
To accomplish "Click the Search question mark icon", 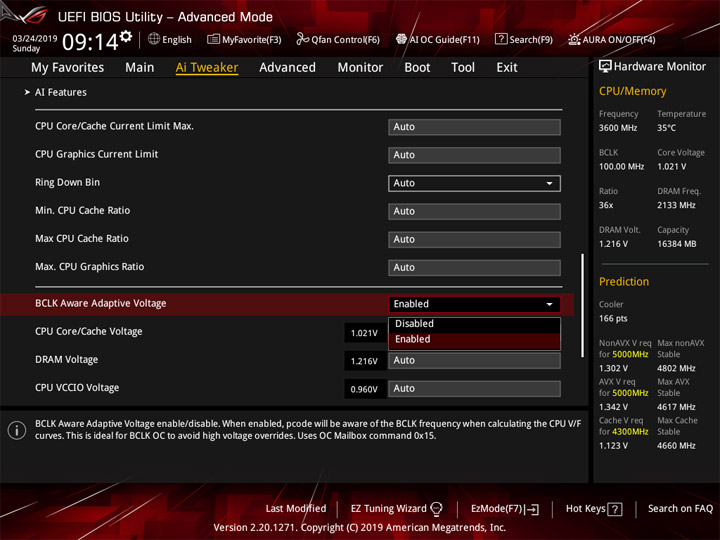I will [501, 39].
